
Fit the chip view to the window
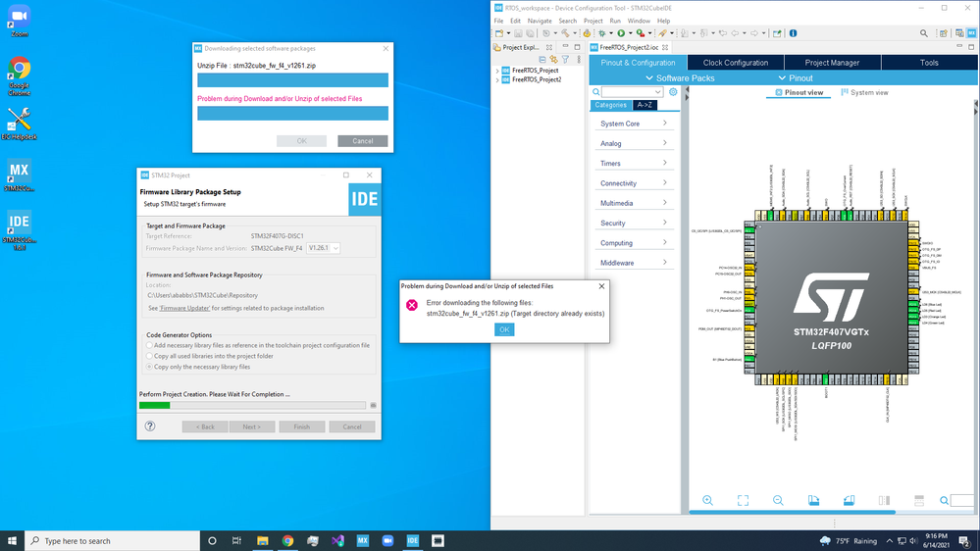point(743,500)
